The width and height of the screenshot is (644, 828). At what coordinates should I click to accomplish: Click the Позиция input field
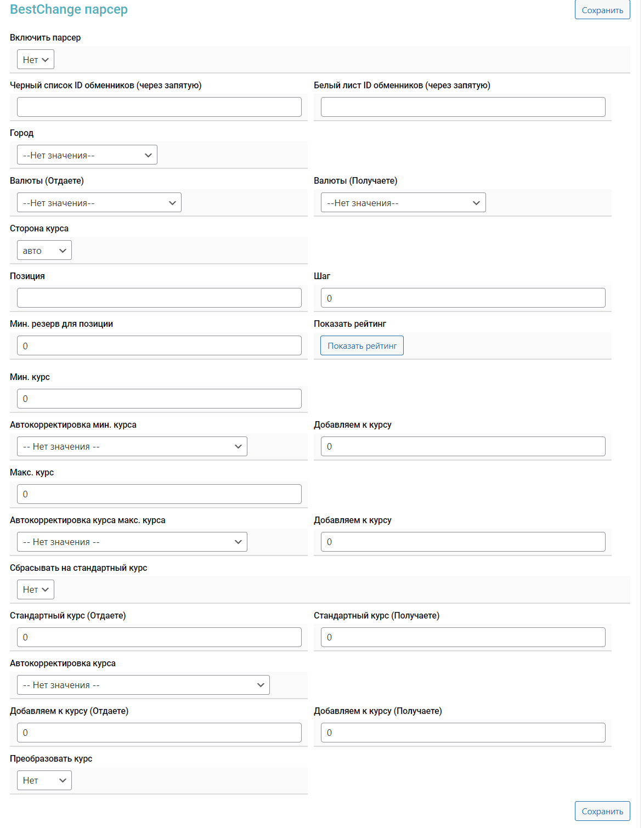click(x=159, y=298)
